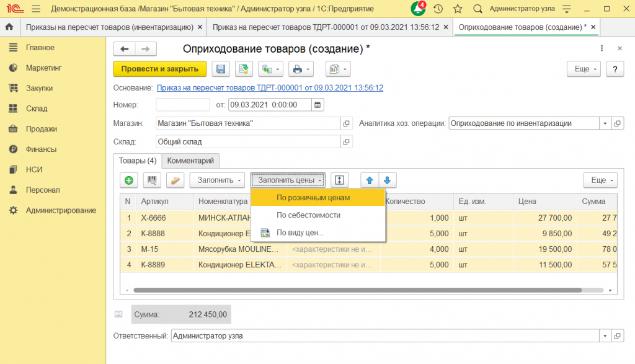
Task: Open global search magnifier
Action: point(477,9)
